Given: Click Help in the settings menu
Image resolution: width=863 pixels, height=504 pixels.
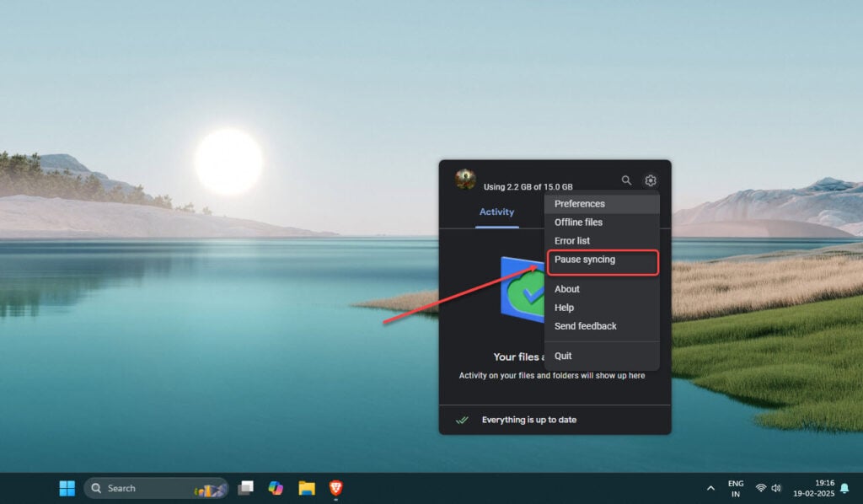Looking at the screenshot, I should [x=602, y=308].
